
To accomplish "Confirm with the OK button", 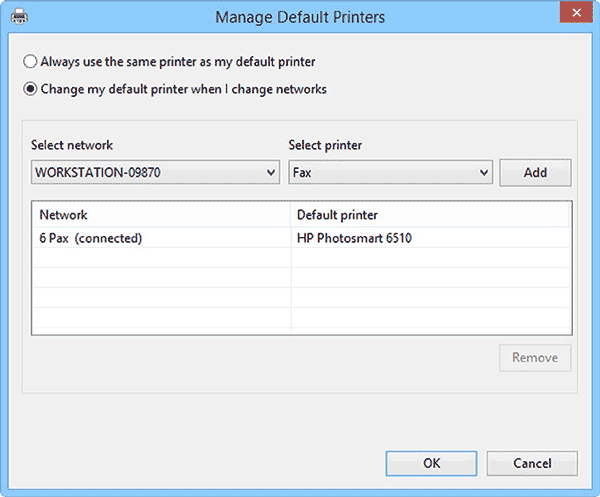I will coord(431,463).
